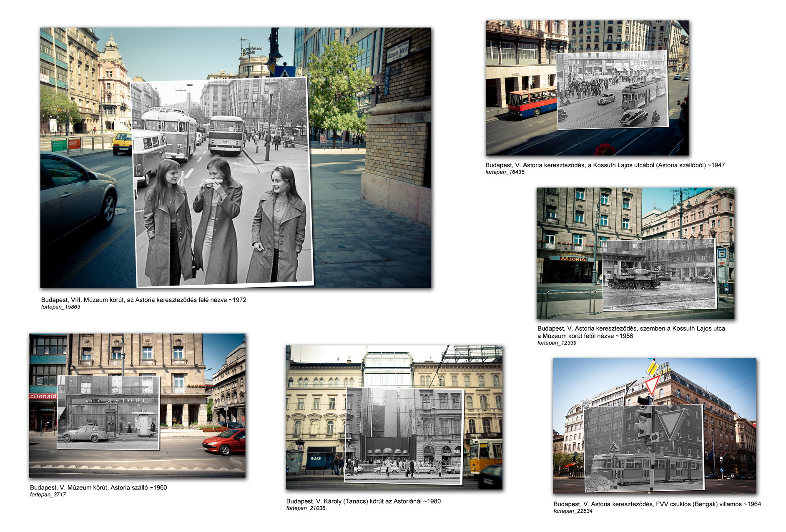This screenshot has height=532, width=786.
Task: Select the Cafe Astoria 1960 collage photo
Action: click(137, 405)
